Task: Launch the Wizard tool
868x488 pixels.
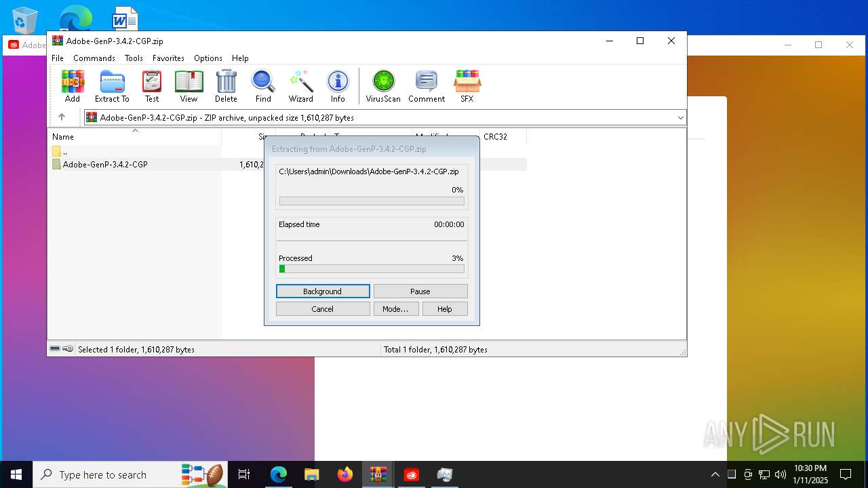Action: 300,86
